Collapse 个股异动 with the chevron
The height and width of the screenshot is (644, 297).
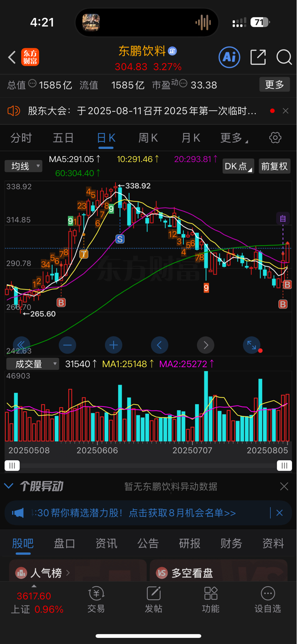point(9,486)
